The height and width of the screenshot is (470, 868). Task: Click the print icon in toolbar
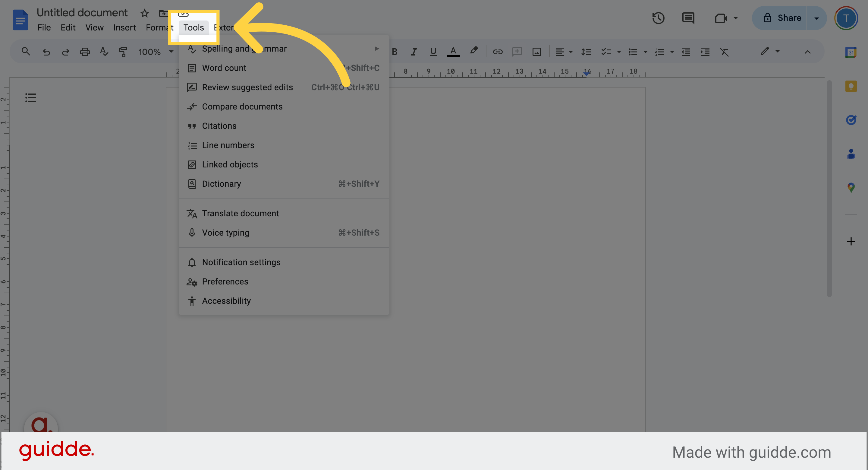click(85, 52)
